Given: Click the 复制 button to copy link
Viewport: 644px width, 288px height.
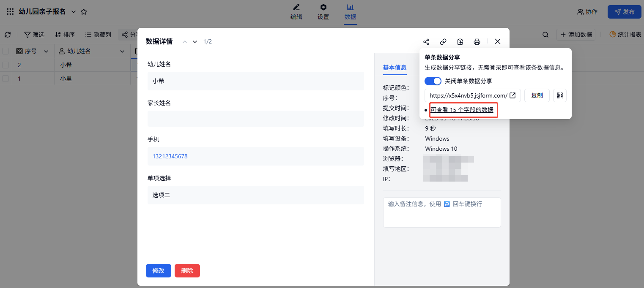Looking at the screenshot, I should pyautogui.click(x=537, y=95).
